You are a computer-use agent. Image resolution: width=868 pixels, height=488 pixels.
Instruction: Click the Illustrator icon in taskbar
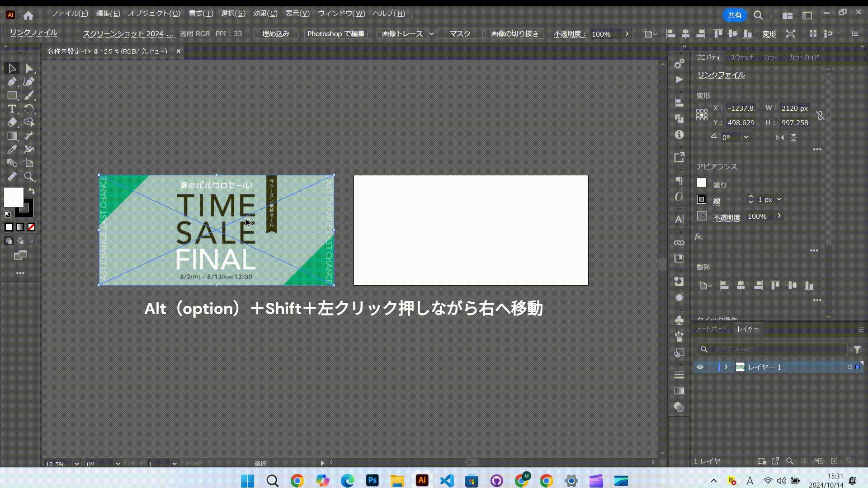pyautogui.click(x=421, y=480)
